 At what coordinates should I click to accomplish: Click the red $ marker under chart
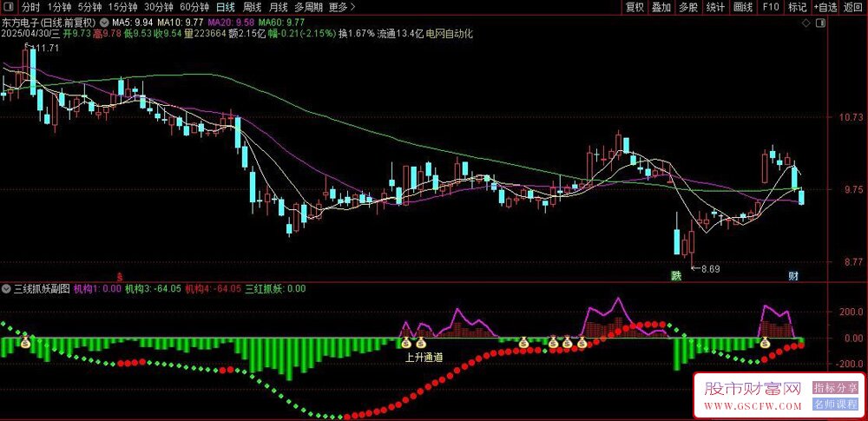click(120, 276)
